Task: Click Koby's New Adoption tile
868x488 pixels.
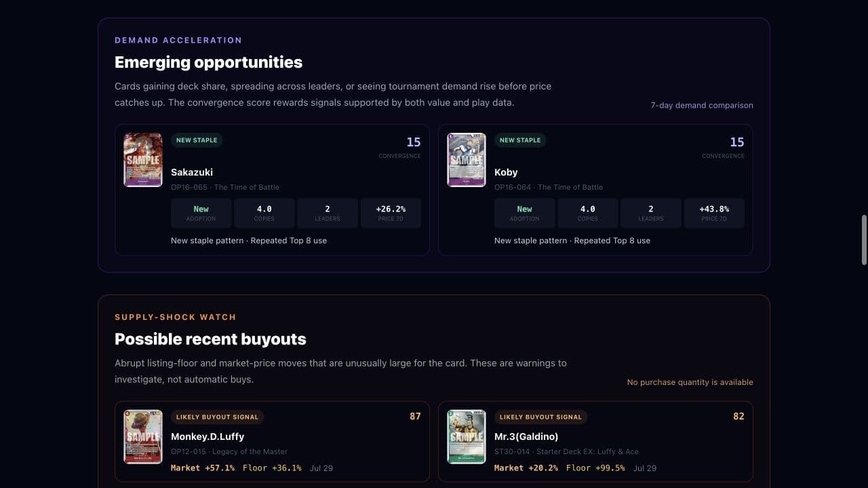Action: (525, 213)
